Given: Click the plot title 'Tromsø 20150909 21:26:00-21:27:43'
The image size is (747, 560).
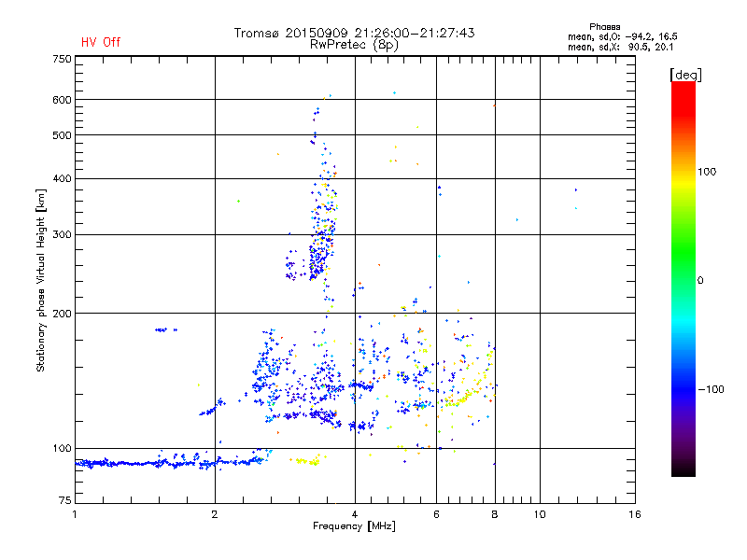Looking at the screenshot, I should point(354,33).
